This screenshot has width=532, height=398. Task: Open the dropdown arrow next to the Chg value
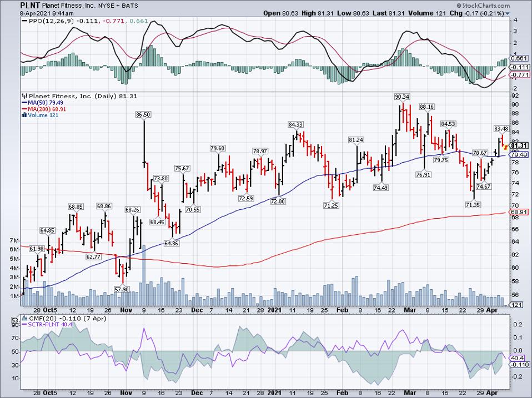[x=508, y=13]
